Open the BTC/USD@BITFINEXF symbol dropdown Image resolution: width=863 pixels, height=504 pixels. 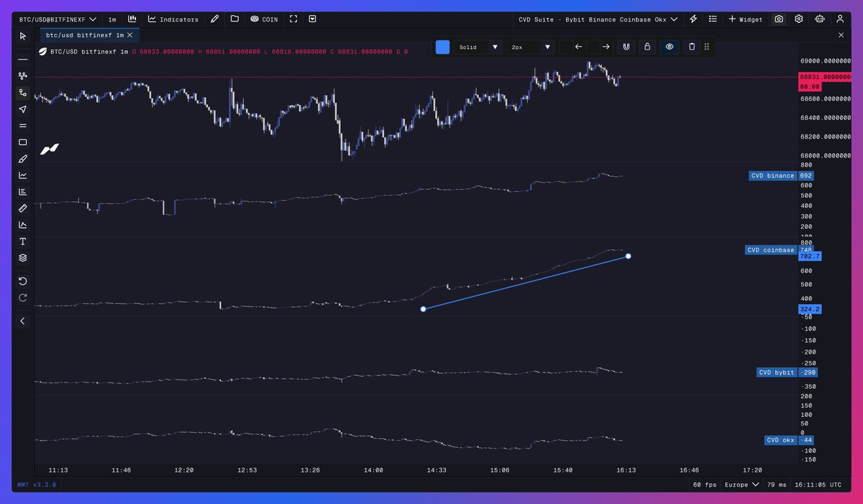[58, 19]
